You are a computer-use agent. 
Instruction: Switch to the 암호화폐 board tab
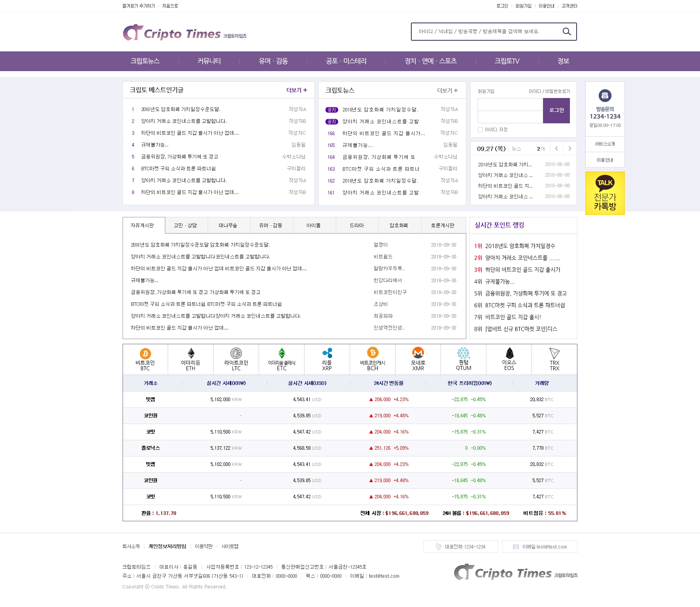pos(398,225)
